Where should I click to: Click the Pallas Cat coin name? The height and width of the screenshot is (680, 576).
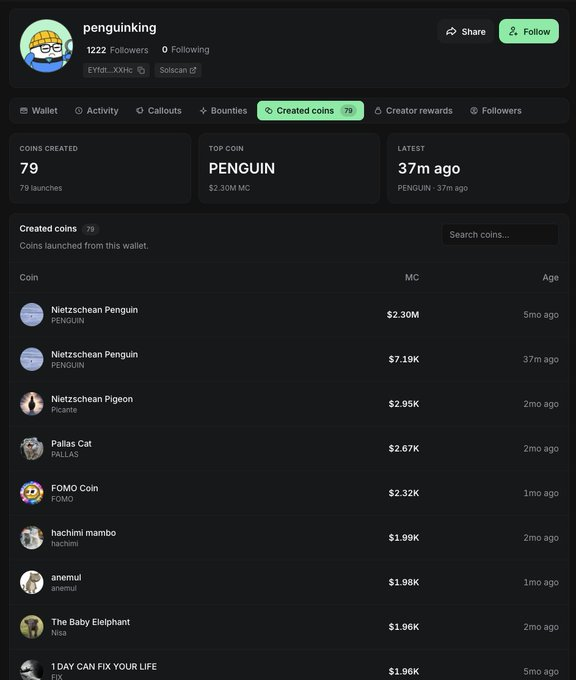(71, 444)
